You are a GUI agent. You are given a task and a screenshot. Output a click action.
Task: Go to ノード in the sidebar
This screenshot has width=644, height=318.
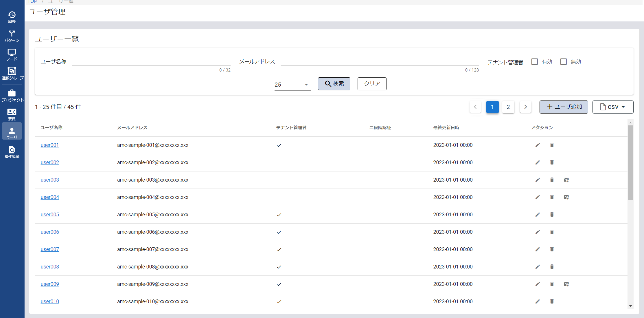[x=12, y=55]
